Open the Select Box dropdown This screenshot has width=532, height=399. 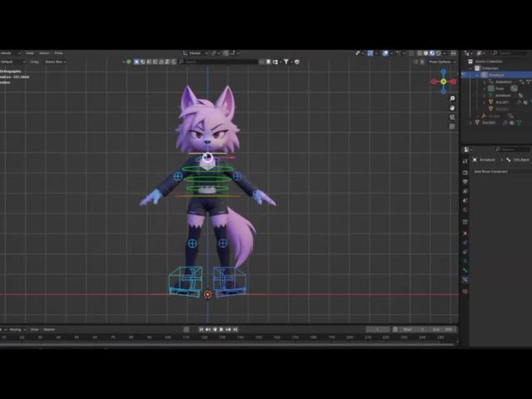click(55, 62)
